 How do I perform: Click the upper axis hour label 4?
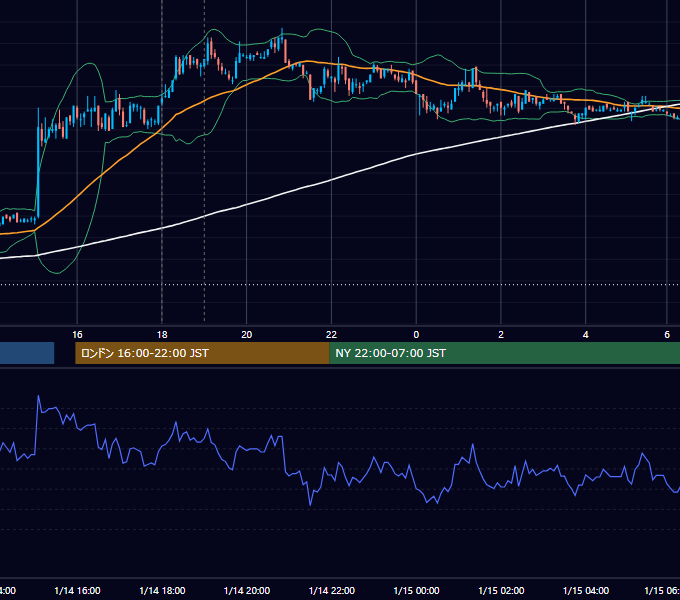[x=585, y=335]
